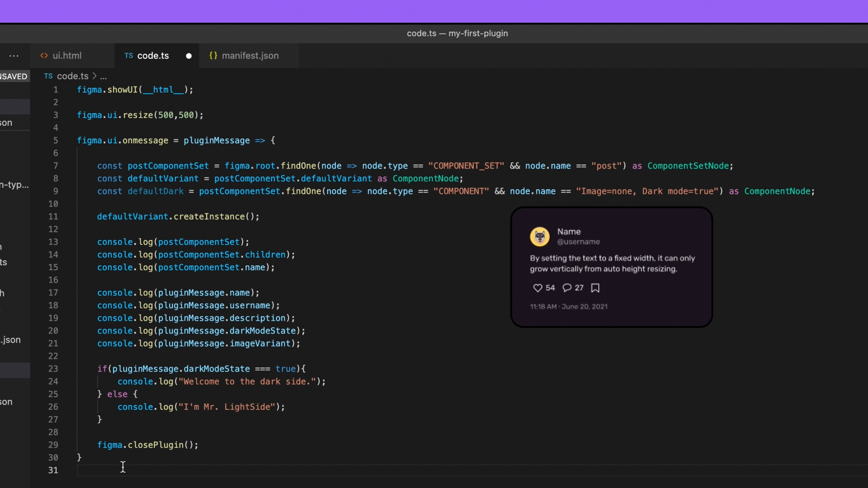868x488 pixels.
Task: Expand the breadcrumb chevron after code.ts
Action: (94, 76)
